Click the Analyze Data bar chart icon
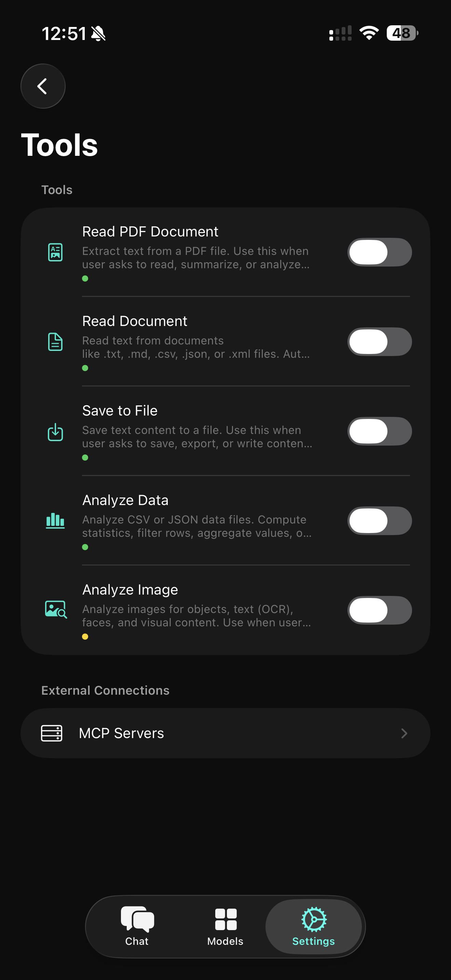Viewport: 451px width, 980px height. (55, 521)
